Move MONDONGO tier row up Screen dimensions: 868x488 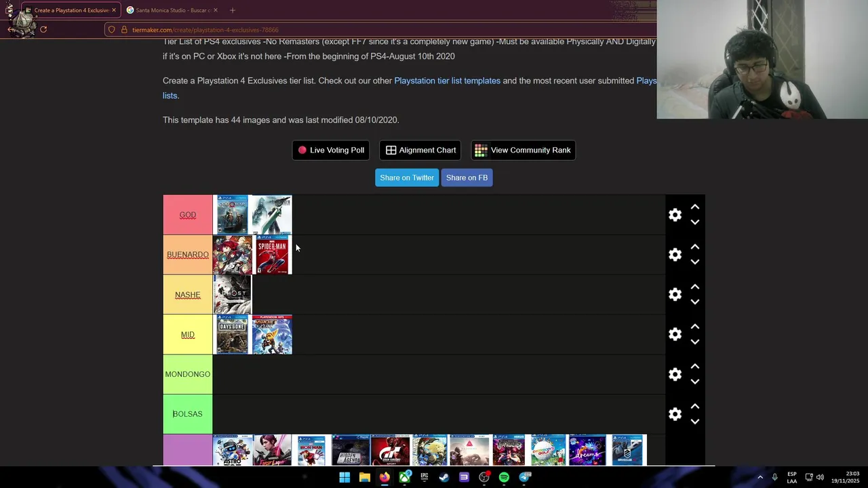click(x=695, y=366)
